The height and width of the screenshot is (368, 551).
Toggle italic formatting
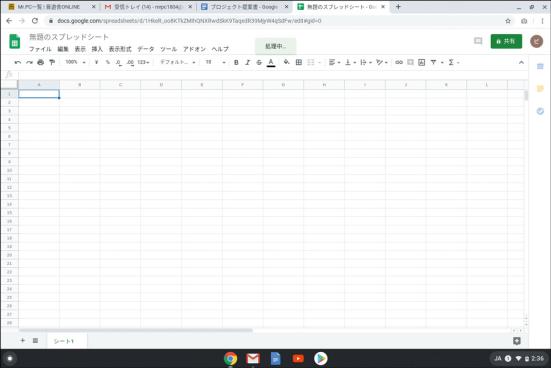tap(248, 63)
